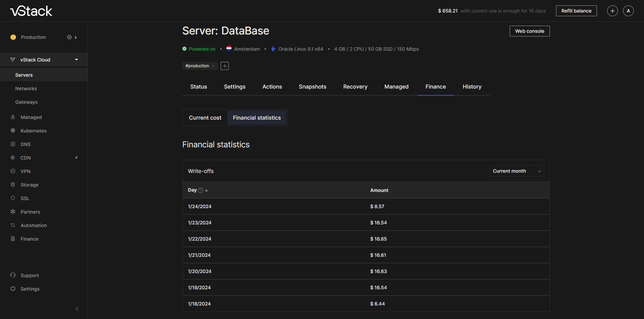Click the plus create icon in header
Image resolution: width=644 pixels, height=319 pixels.
coord(613,11)
